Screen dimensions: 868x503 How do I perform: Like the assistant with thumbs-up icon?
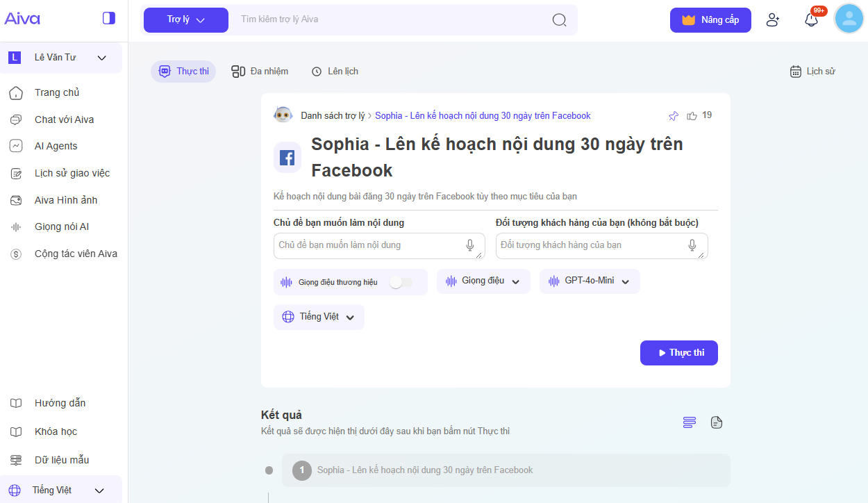[692, 116]
